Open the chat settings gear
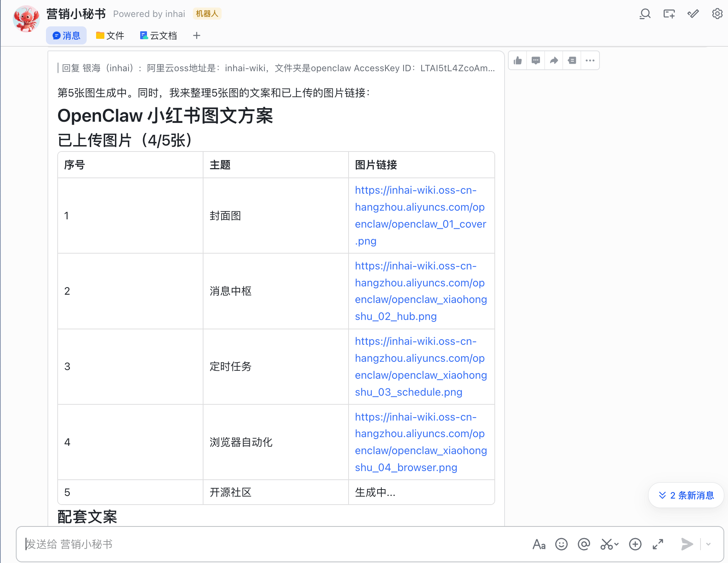 pyautogui.click(x=717, y=14)
